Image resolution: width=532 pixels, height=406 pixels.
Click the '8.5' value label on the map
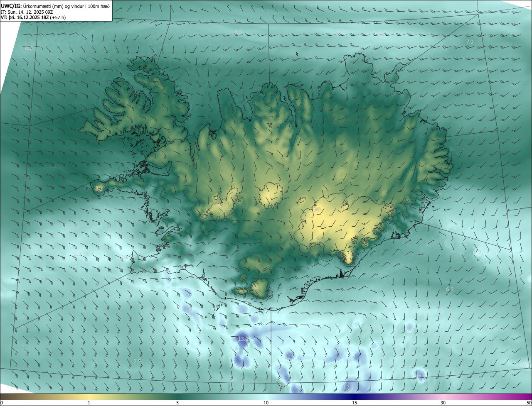(238, 32)
